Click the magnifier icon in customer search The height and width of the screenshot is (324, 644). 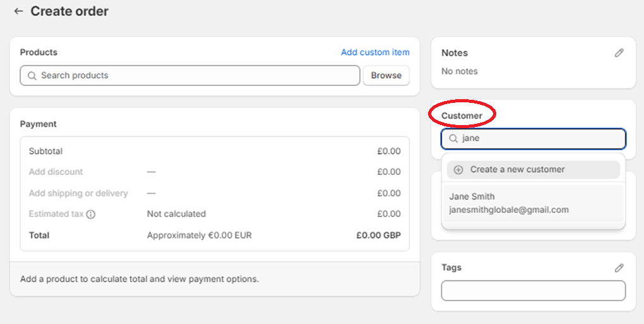pyautogui.click(x=453, y=139)
